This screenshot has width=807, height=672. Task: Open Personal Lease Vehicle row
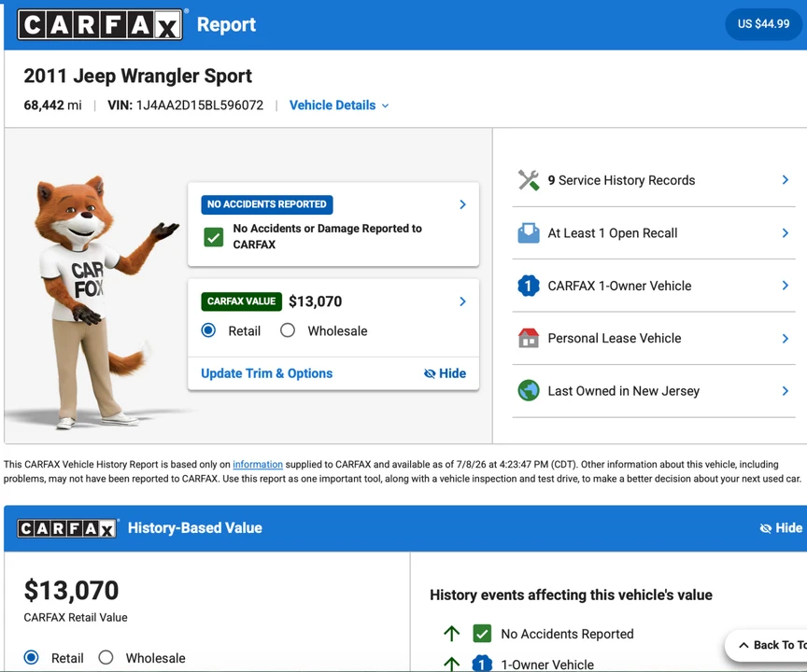click(654, 338)
